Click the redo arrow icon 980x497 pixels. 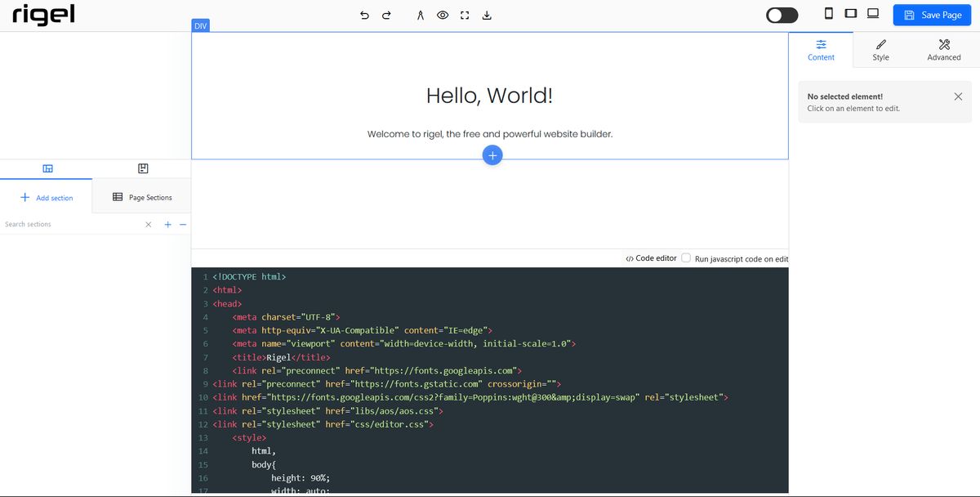[x=386, y=15]
